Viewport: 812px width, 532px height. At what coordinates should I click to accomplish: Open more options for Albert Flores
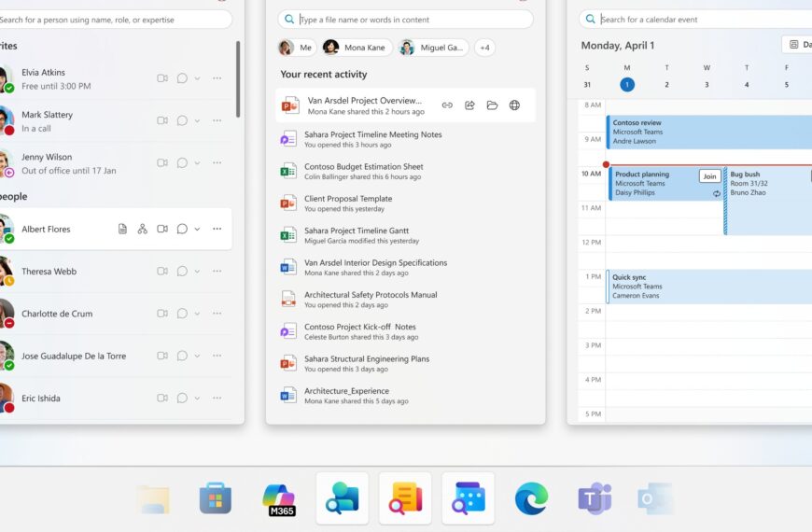pos(217,229)
